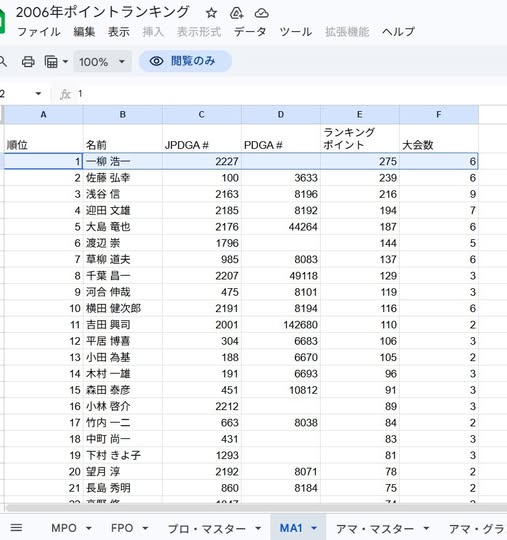Select the name cell 一柳 浩一

[x=123, y=161]
